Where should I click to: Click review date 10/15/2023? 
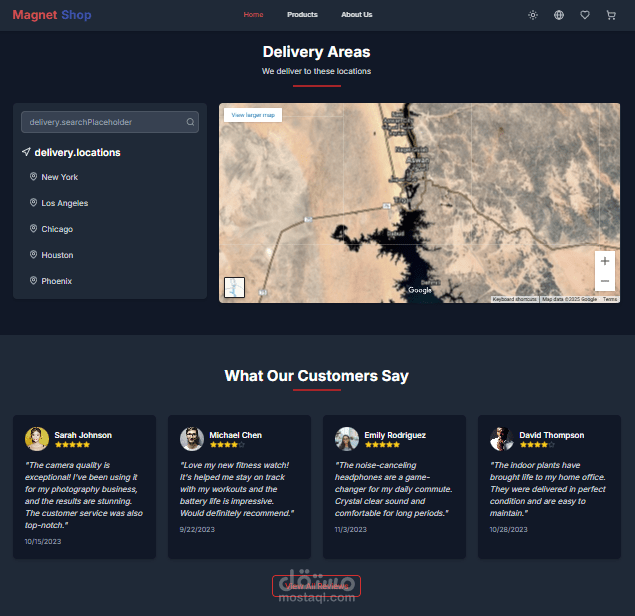pos(43,541)
